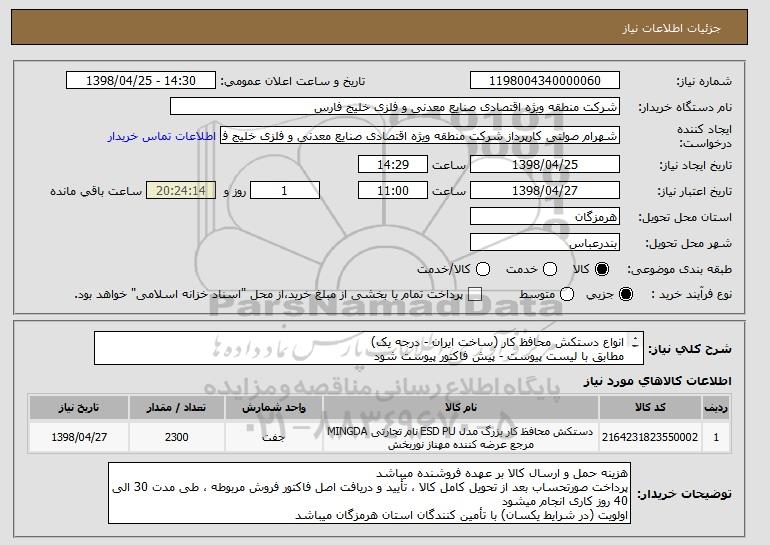This screenshot has width=770, height=545.
Task: Click the تعداد / مقدار column header
Action: point(177,408)
